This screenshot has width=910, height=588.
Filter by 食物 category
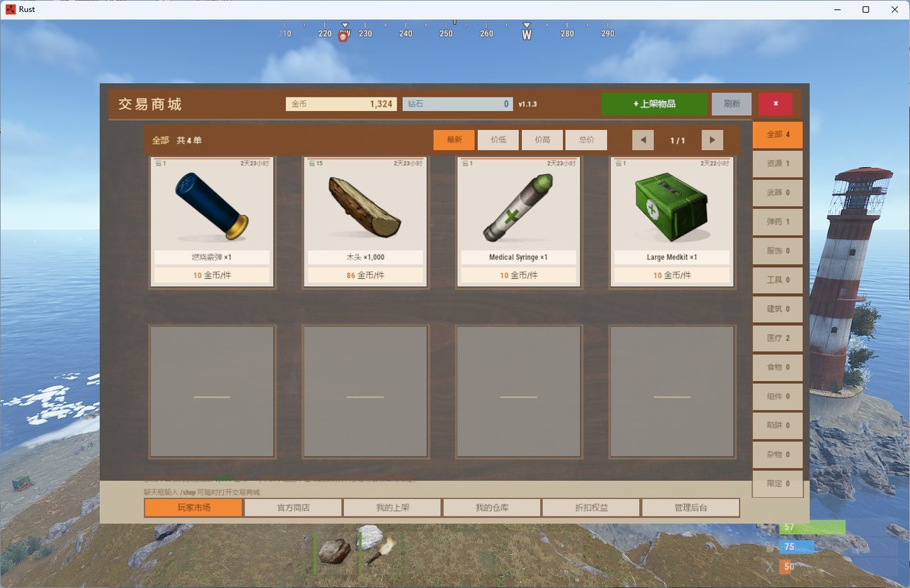coord(778,368)
